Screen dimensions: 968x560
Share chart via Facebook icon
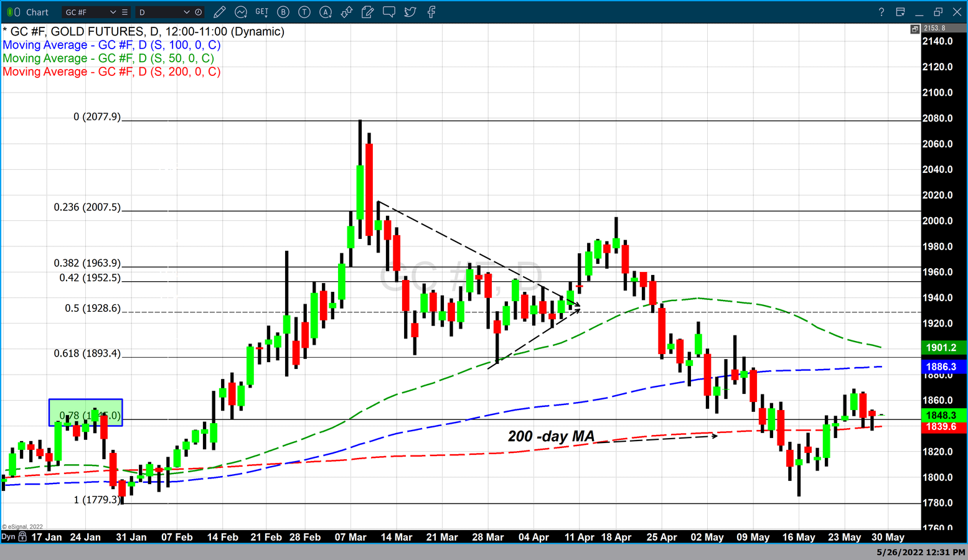431,12
